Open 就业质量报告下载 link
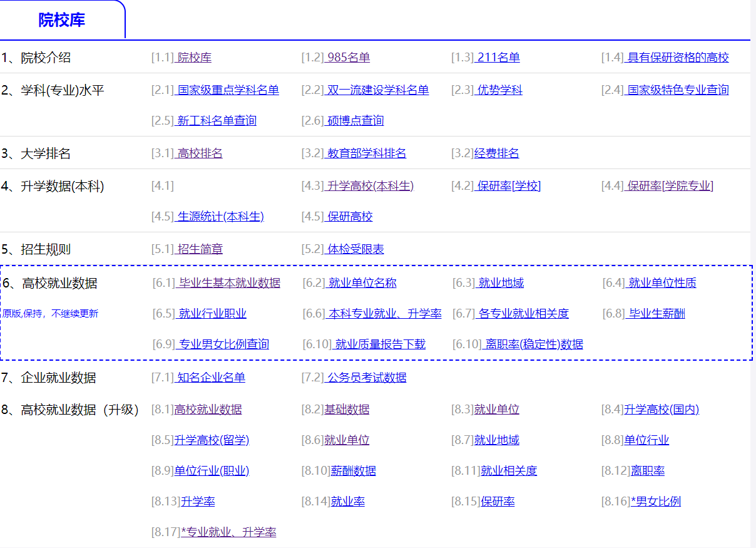This screenshot has width=756, height=548. click(379, 344)
